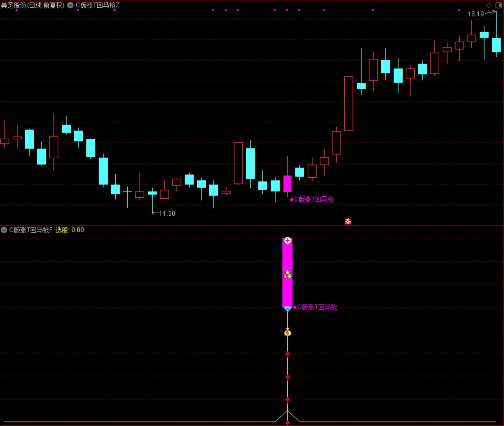Click the red plus icon atop magenta bar
The image size is (504, 426).
[288, 241]
